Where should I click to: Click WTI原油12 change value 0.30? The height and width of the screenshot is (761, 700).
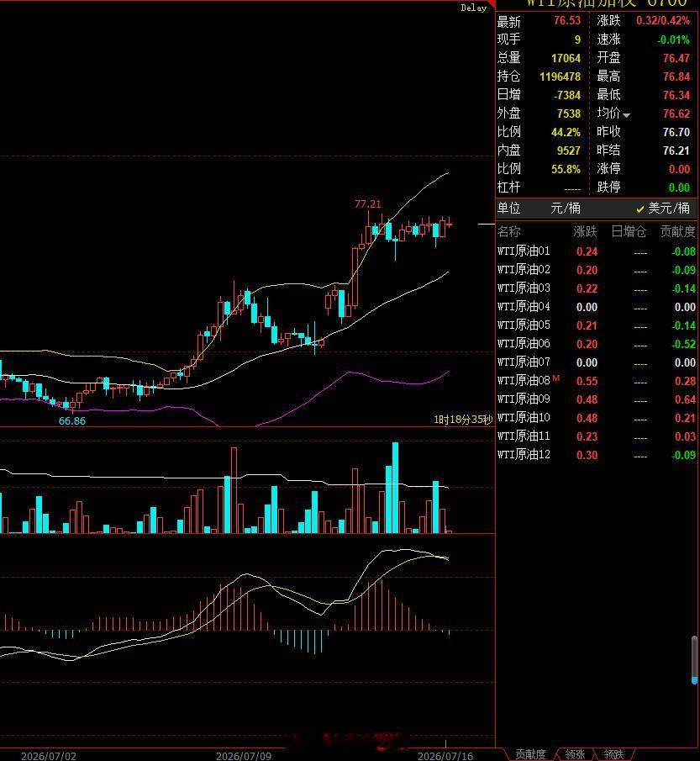pos(587,455)
